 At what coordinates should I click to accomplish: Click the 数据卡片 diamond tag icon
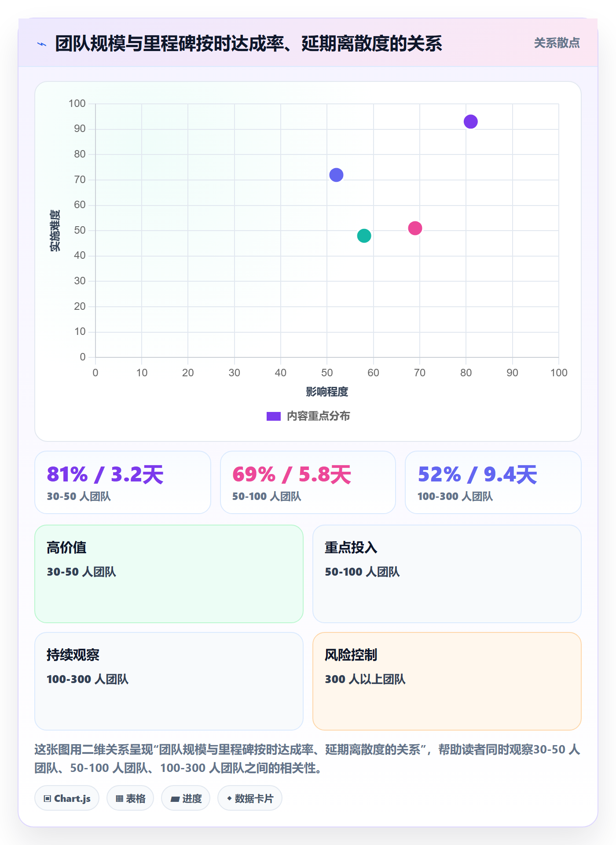[229, 798]
